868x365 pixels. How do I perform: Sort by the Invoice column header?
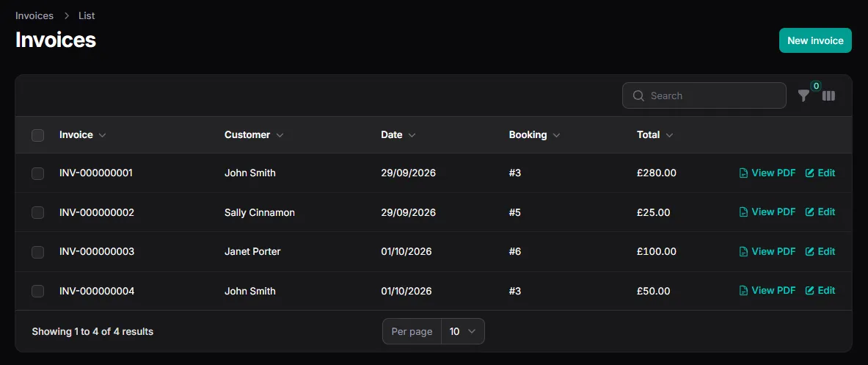tap(82, 134)
